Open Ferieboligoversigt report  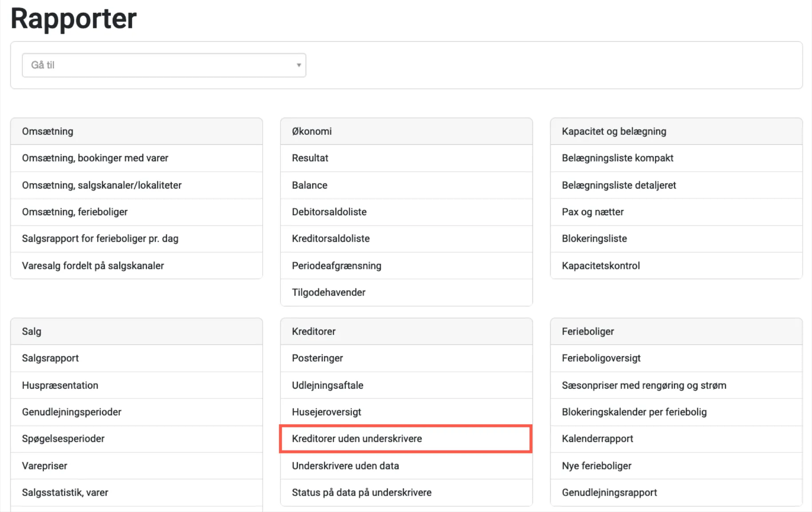pos(601,358)
